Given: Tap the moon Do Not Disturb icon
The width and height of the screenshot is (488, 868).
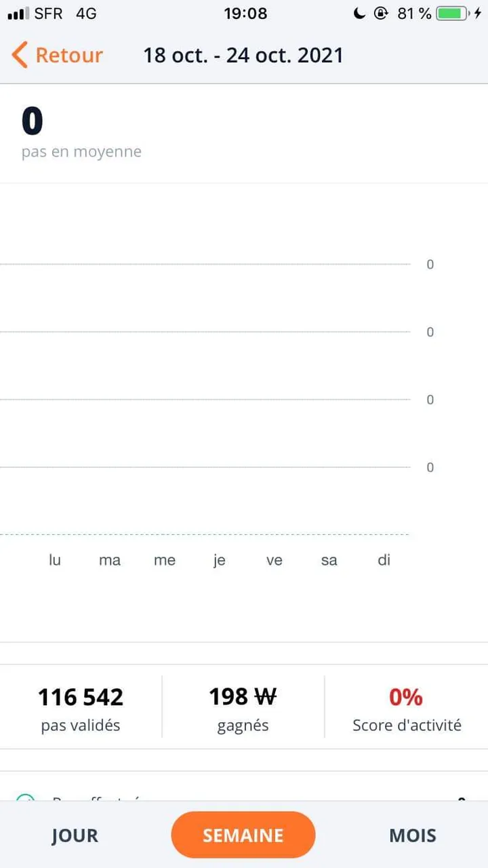Looking at the screenshot, I should click(x=360, y=13).
